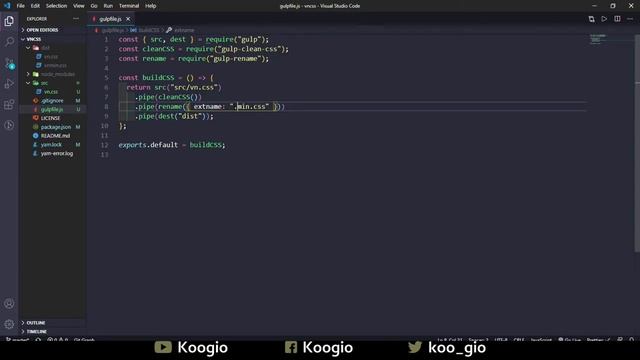The height and width of the screenshot is (360, 640).
Task: Click the node_modules folder icon
Action: pos(36,74)
